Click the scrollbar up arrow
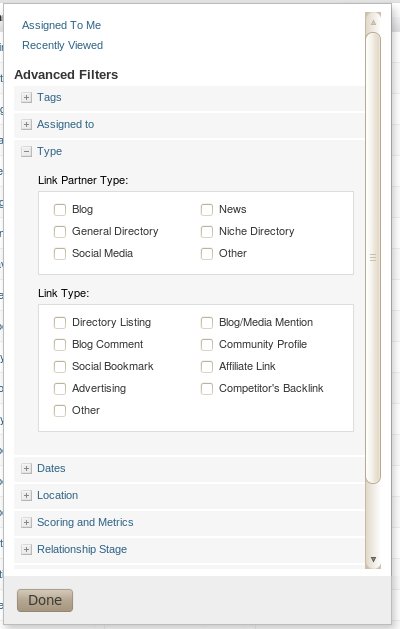The image size is (400, 629). point(373,22)
